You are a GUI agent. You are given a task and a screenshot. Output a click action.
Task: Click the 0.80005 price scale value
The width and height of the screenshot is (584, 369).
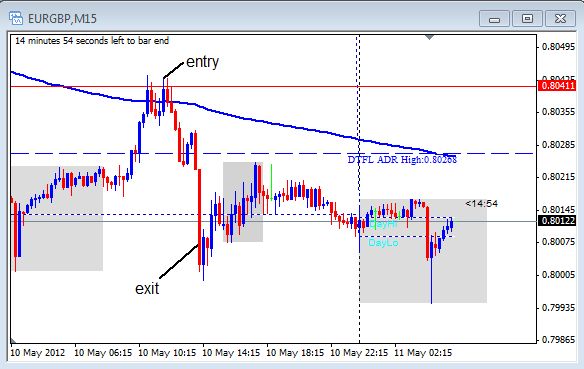point(558,275)
